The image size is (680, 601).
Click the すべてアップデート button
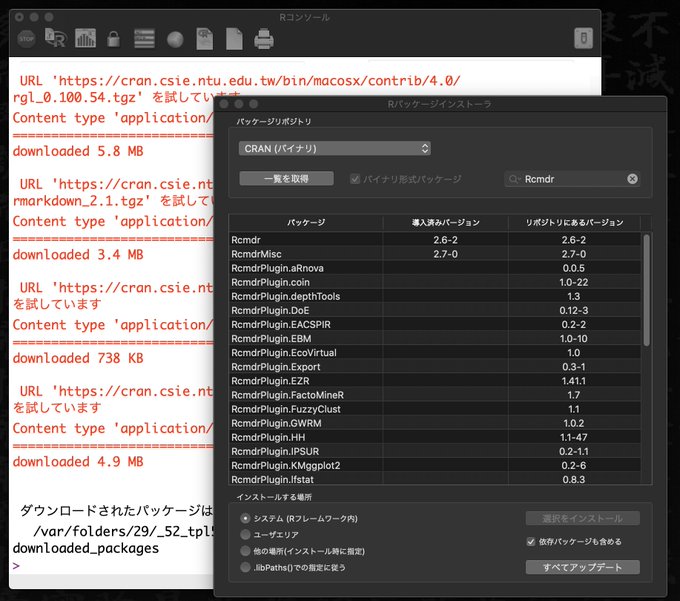[x=582, y=567]
